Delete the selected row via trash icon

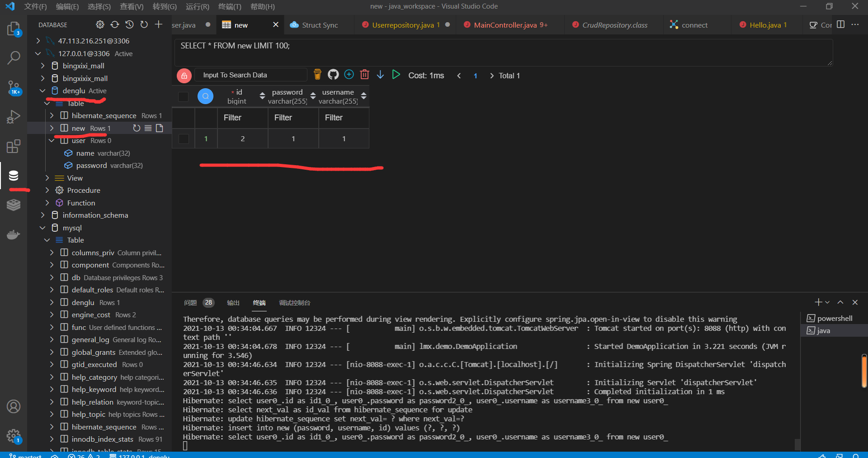tap(364, 74)
